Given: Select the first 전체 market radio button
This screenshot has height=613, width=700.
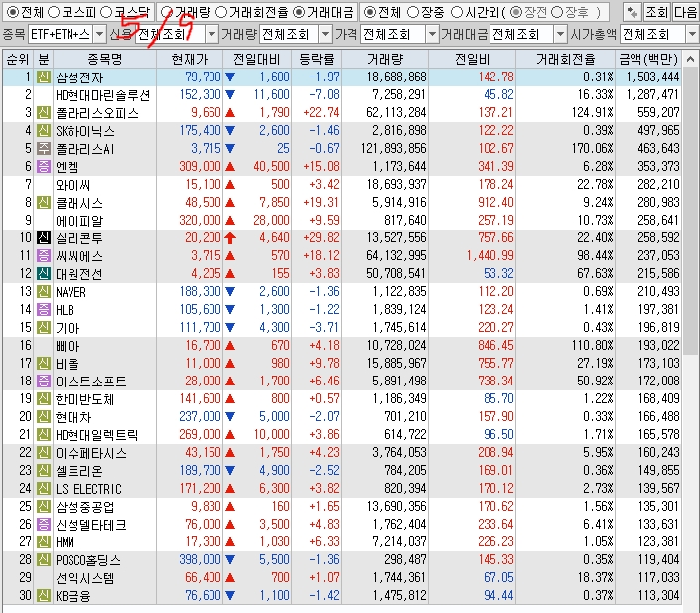Looking at the screenshot, I should 13,12.
